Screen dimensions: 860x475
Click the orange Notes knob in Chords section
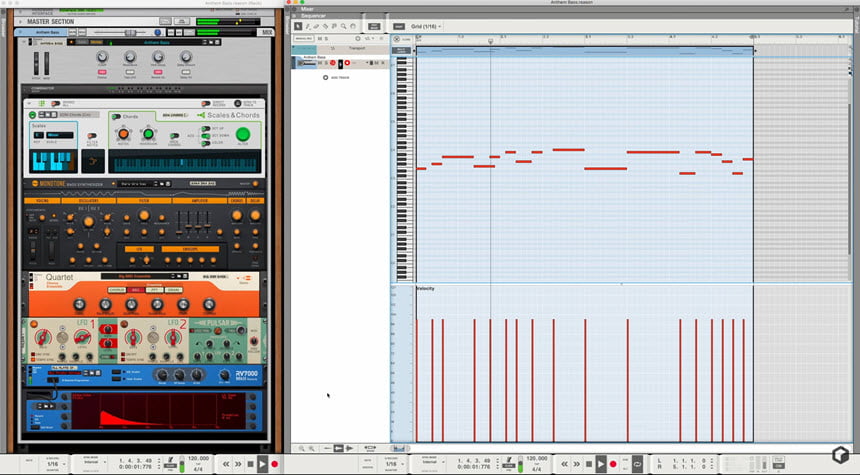123,134
